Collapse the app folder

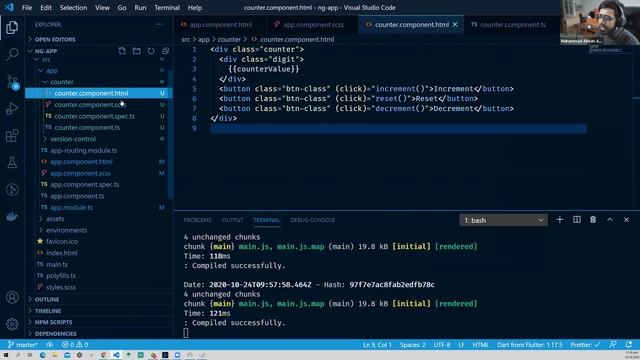(x=51, y=71)
